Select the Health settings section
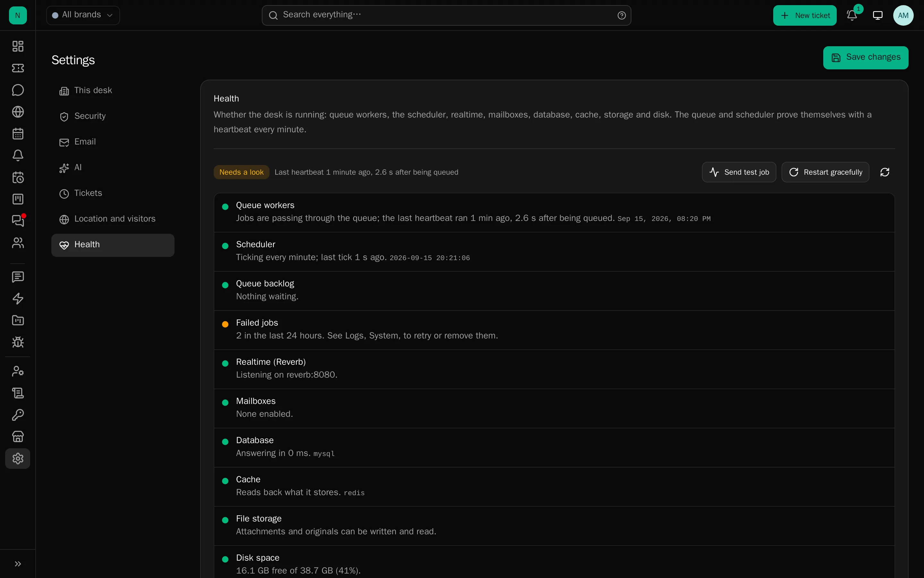 (113, 245)
